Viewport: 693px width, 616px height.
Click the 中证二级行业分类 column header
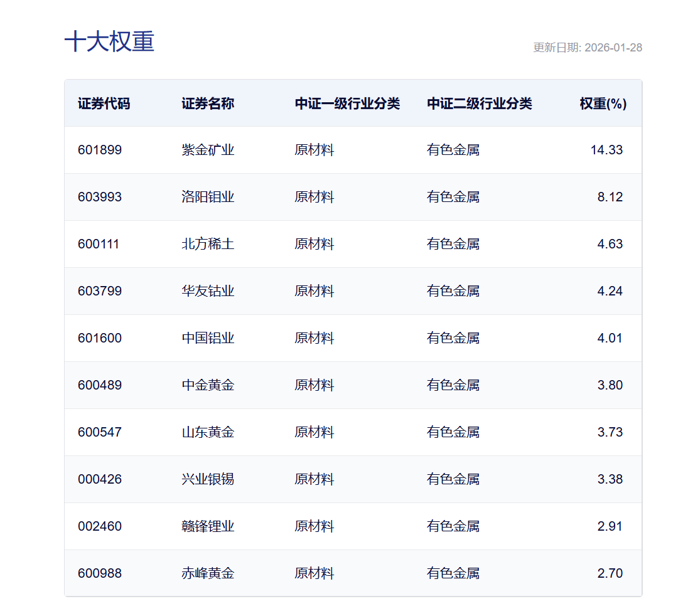pos(480,104)
